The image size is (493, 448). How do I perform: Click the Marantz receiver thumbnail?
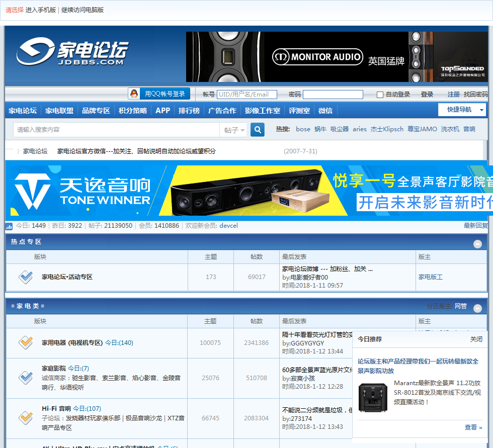pos(373,397)
